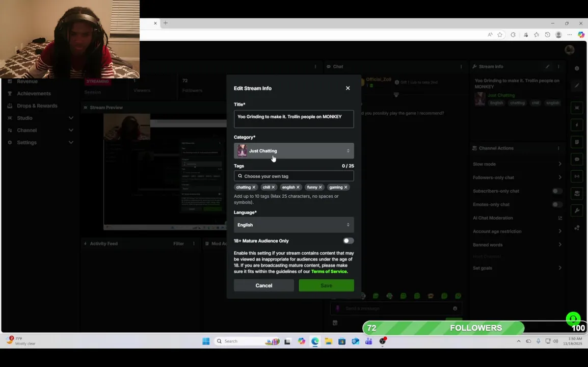Click the Just Chatting category link
Image resolution: width=588 pixels, height=367 pixels.
[501, 95]
